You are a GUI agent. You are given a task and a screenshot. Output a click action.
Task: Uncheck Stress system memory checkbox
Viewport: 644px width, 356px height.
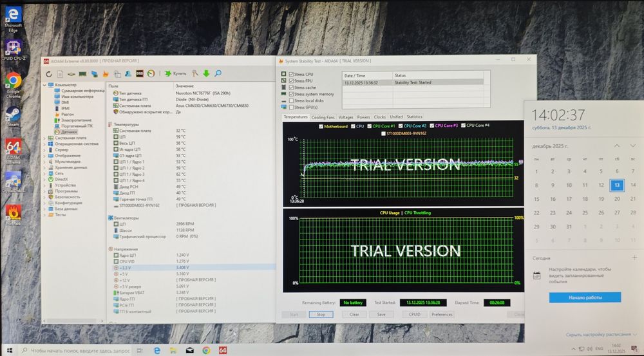pyautogui.click(x=291, y=94)
